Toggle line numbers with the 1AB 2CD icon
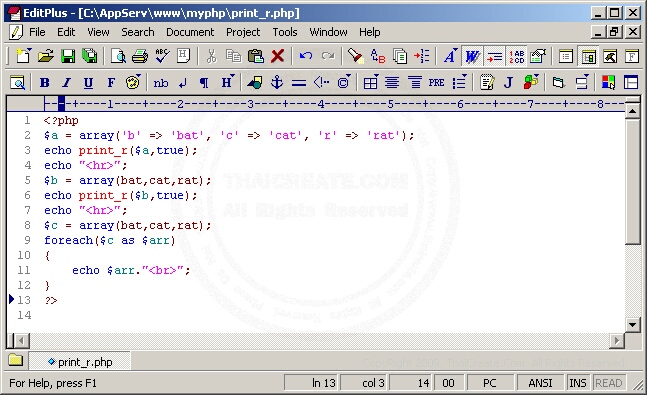647x395 pixels. tap(516, 56)
